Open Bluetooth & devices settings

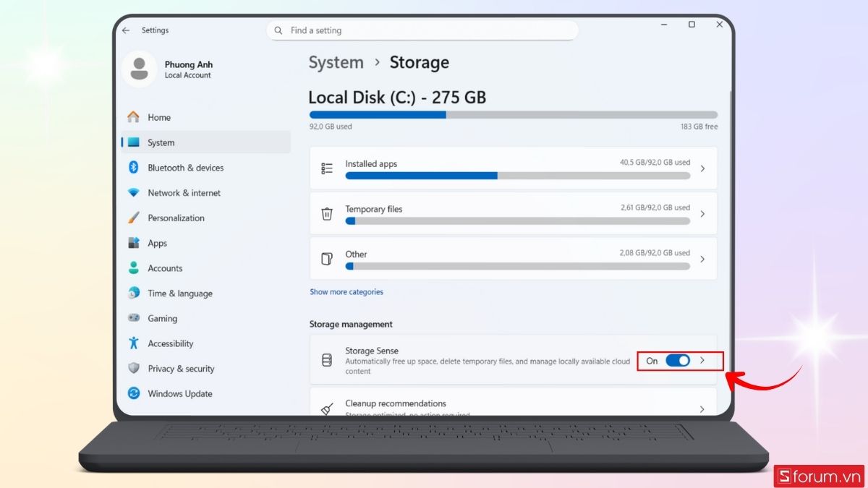(x=205, y=168)
